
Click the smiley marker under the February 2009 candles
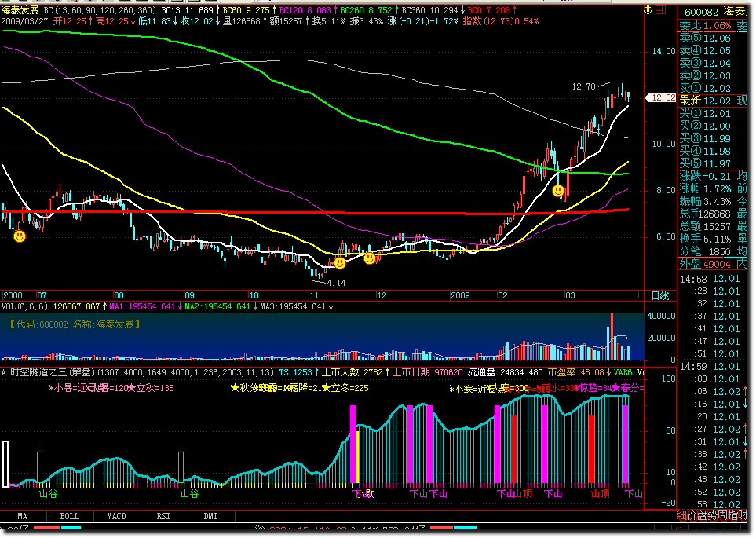click(558, 191)
